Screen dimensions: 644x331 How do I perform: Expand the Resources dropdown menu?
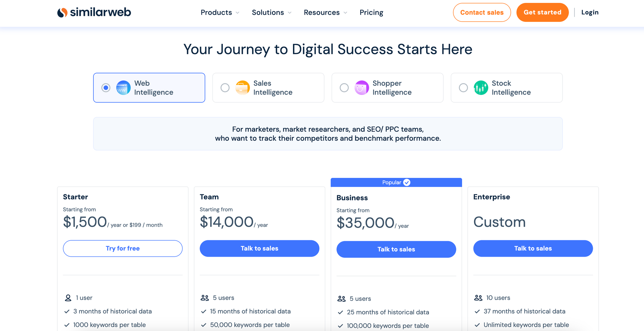(325, 13)
